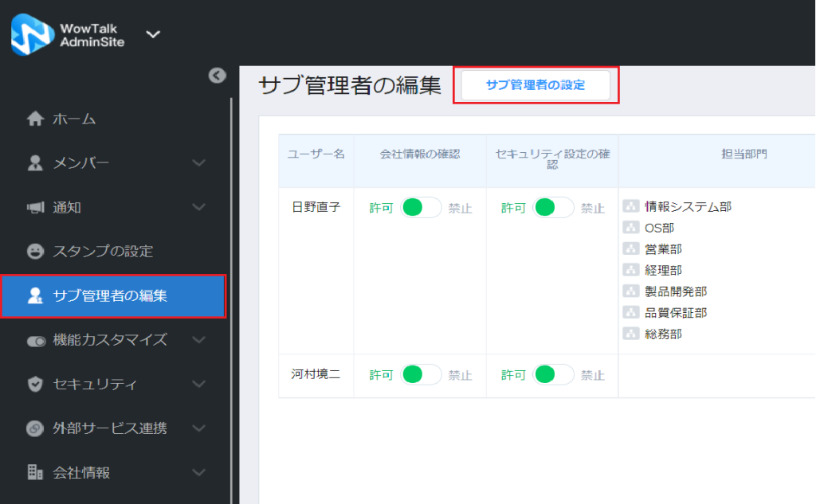Click the user name 河村境二
Image resolution: width=816 pixels, height=504 pixels.
tap(316, 374)
